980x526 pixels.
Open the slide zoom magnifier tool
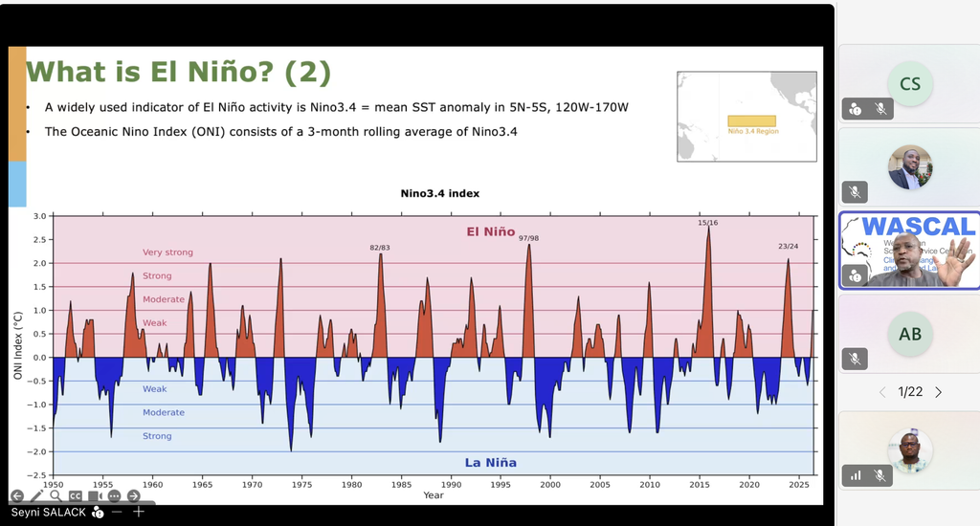tap(56, 496)
